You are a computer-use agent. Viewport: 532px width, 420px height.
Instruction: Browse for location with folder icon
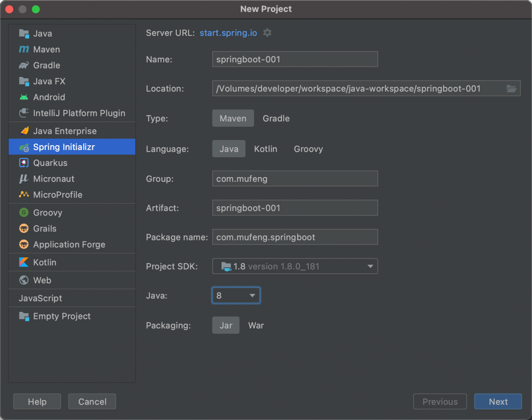click(511, 89)
